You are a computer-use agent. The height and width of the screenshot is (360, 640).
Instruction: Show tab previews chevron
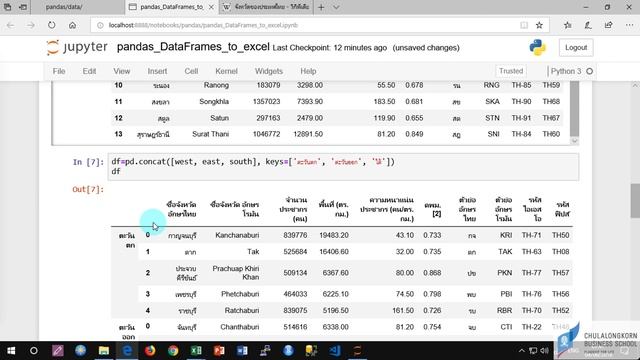click(336, 7)
